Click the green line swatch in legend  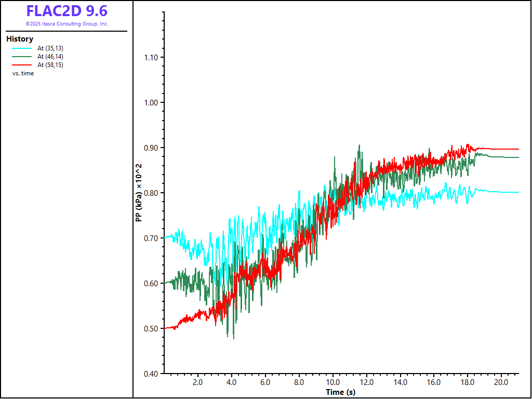[x=21, y=57]
